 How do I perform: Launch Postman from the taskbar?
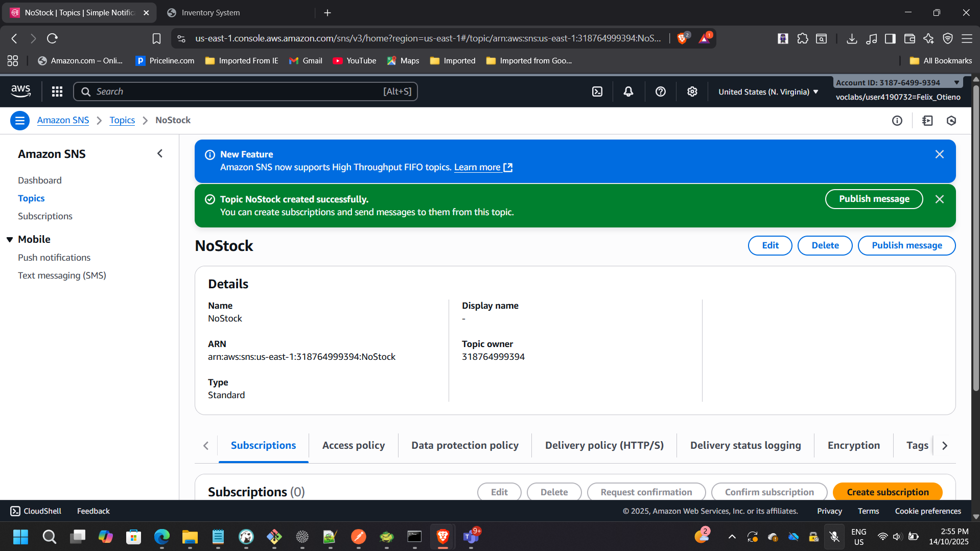(x=359, y=537)
